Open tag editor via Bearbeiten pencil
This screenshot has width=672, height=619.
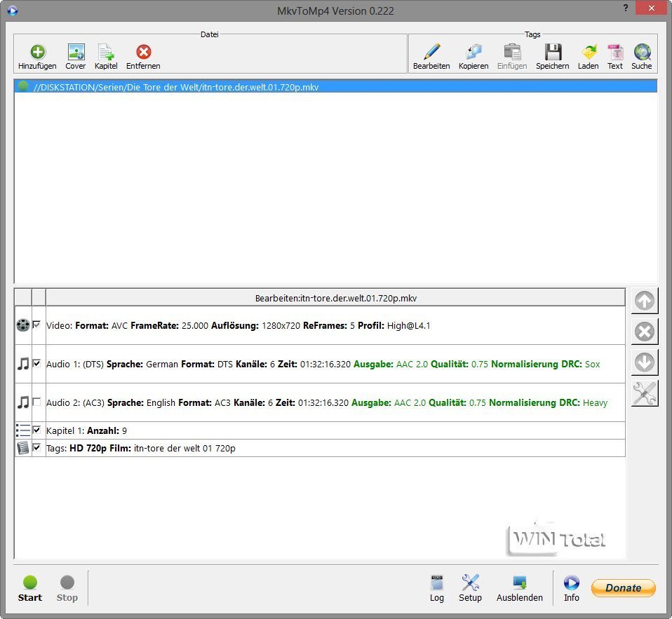pos(431,53)
